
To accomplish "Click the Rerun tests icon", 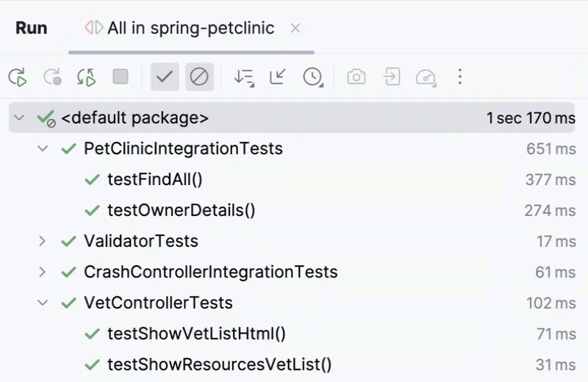I will 18,76.
